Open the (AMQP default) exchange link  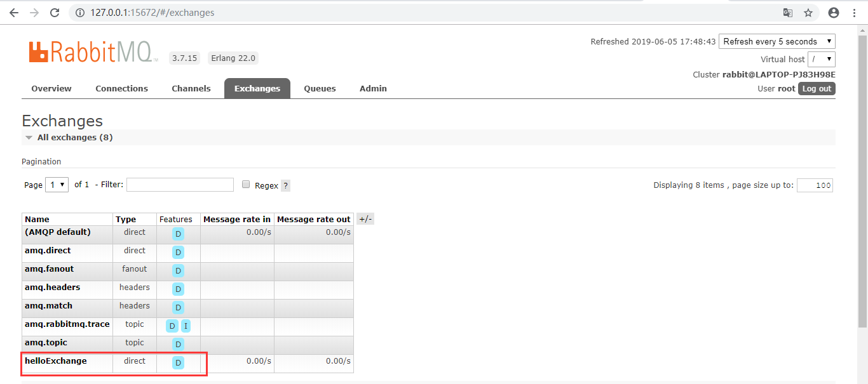pyautogui.click(x=58, y=232)
